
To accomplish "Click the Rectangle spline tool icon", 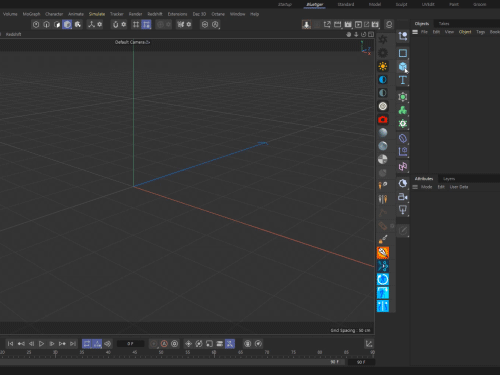I will click(403, 53).
